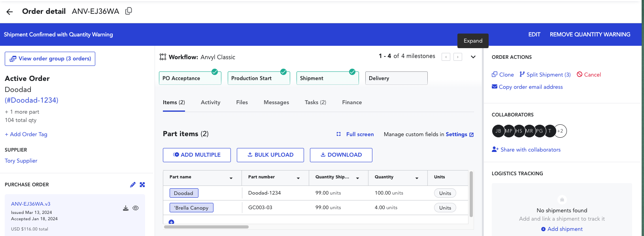Screen dimensions: 644x236
Task: Select the Tasks (2) tab
Action: tap(315, 103)
